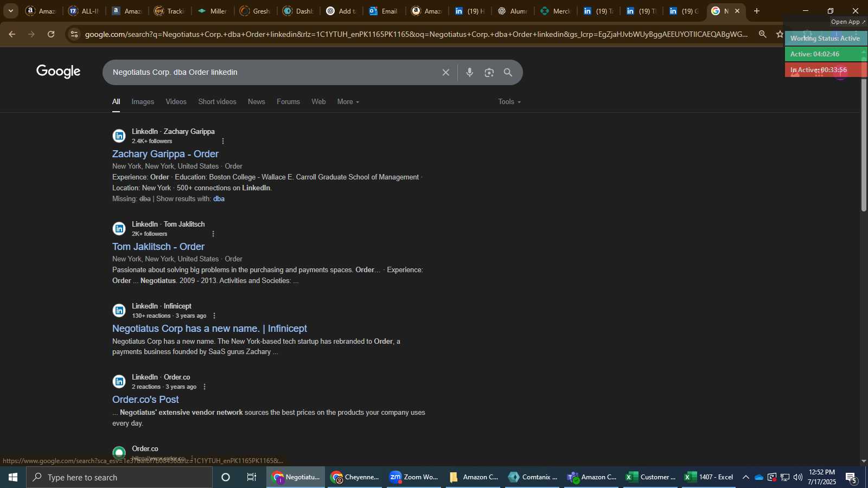Viewport: 868px width, 488px height.
Task: Open Order.co's Post link
Action: 145,400
